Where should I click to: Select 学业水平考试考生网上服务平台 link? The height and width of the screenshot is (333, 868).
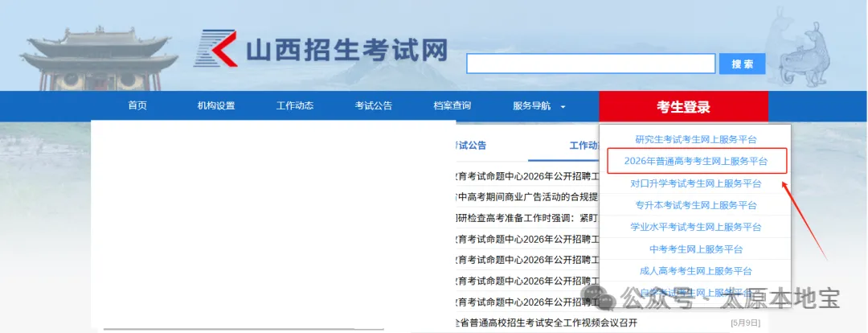696,227
